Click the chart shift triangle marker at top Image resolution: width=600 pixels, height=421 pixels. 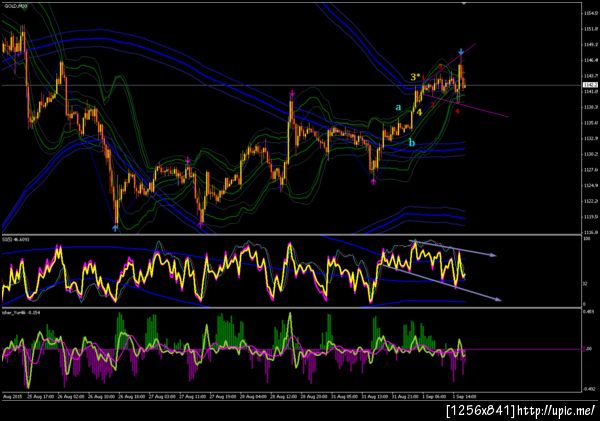464,3
